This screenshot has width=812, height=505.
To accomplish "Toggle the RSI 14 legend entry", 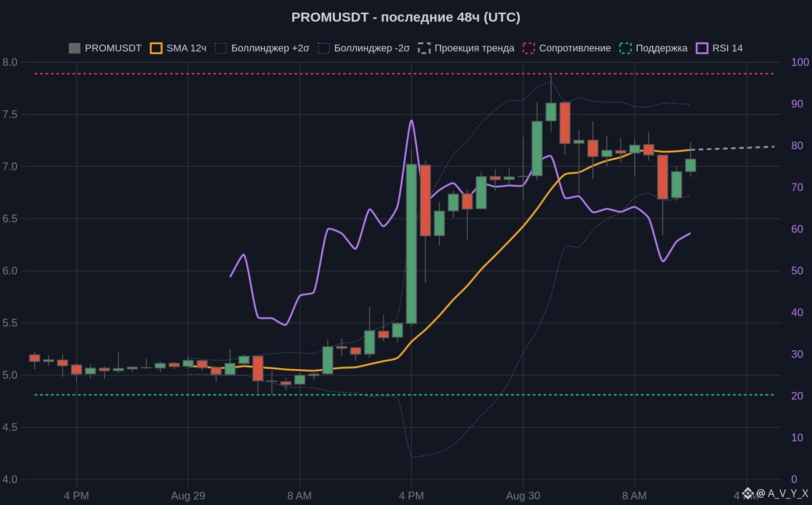I will tap(719, 48).
